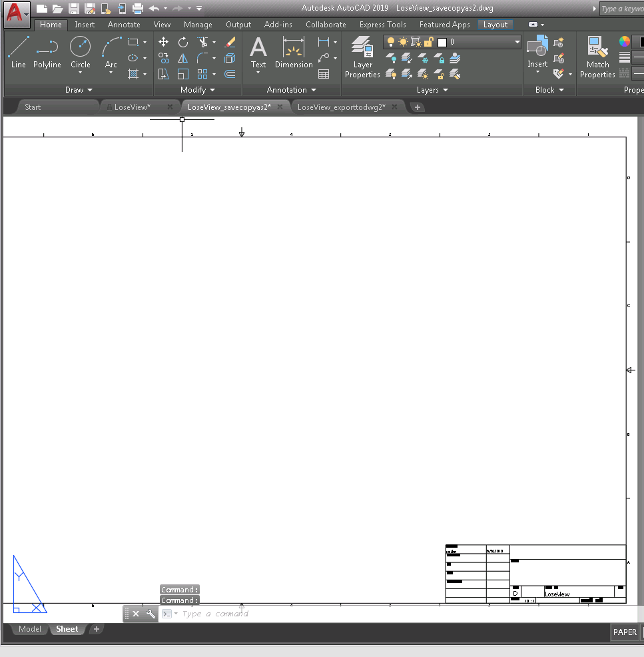
Task: Activate the Rotate tool
Action: [183, 41]
